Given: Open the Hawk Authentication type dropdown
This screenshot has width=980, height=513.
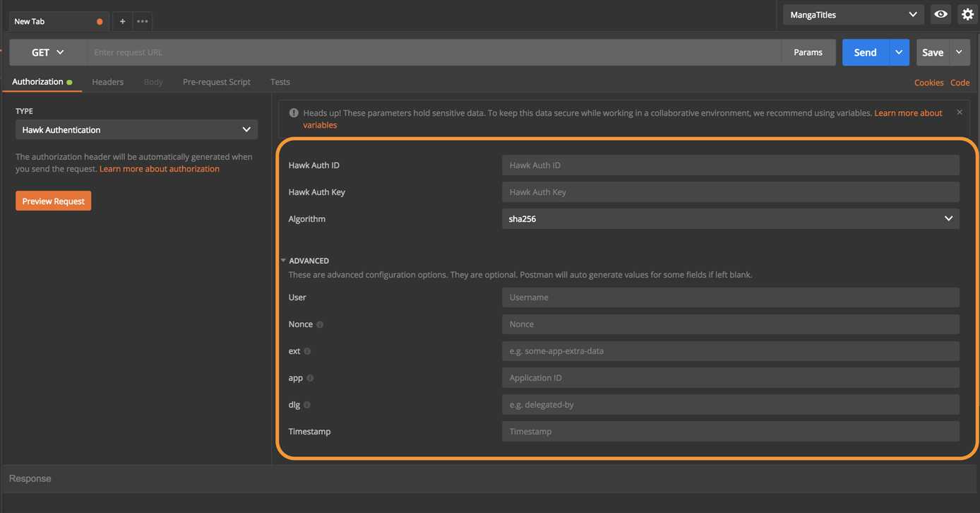Looking at the screenshot, I should tap(136, 129).
